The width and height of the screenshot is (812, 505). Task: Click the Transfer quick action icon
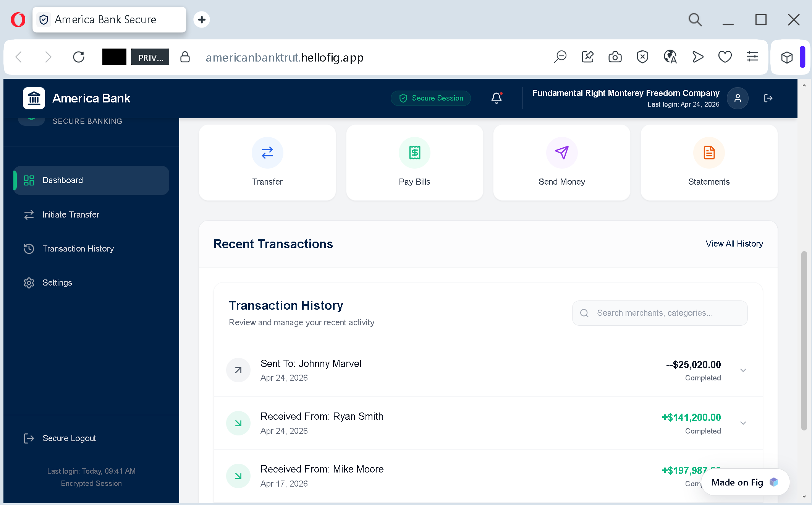tap(267, 153)
